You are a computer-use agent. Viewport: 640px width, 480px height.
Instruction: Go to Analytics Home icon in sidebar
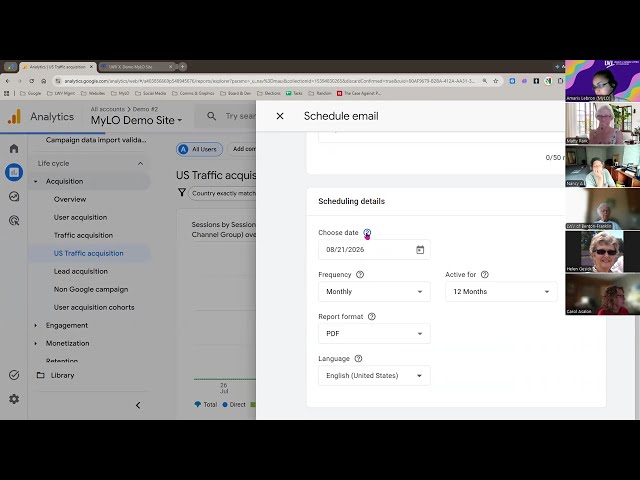point(14,148)
